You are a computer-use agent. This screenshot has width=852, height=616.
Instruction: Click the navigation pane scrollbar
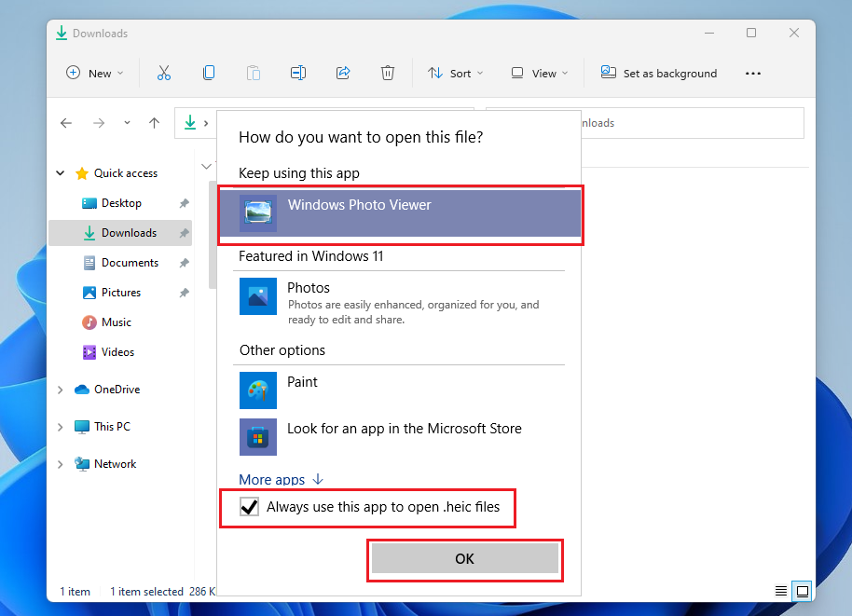point(212,235)
